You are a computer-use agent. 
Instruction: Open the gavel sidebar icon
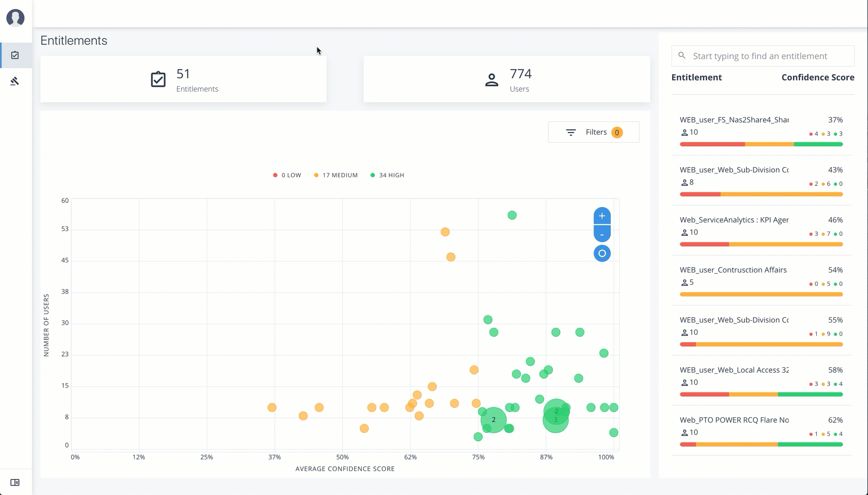15,81
